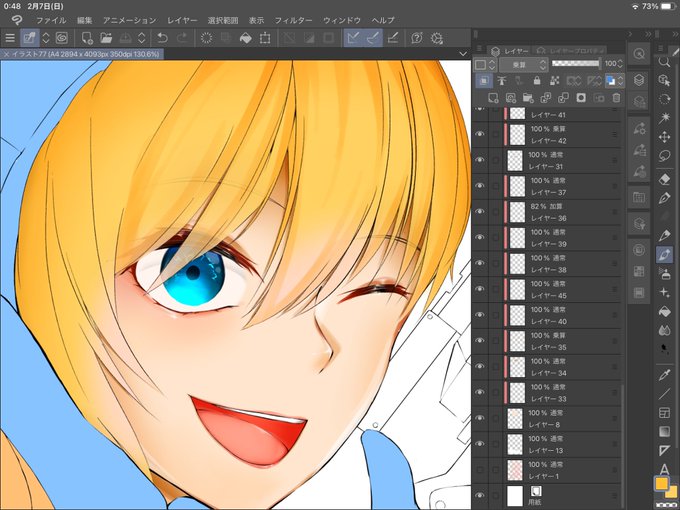Select the Gradient tool
Viewport: 680px width, 510px height.
click(664, 432)
